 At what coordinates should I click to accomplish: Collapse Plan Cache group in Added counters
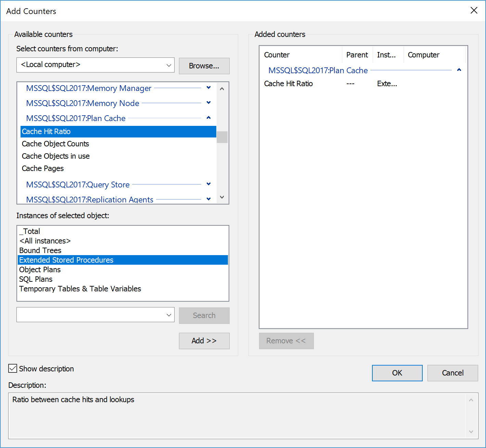459,70
